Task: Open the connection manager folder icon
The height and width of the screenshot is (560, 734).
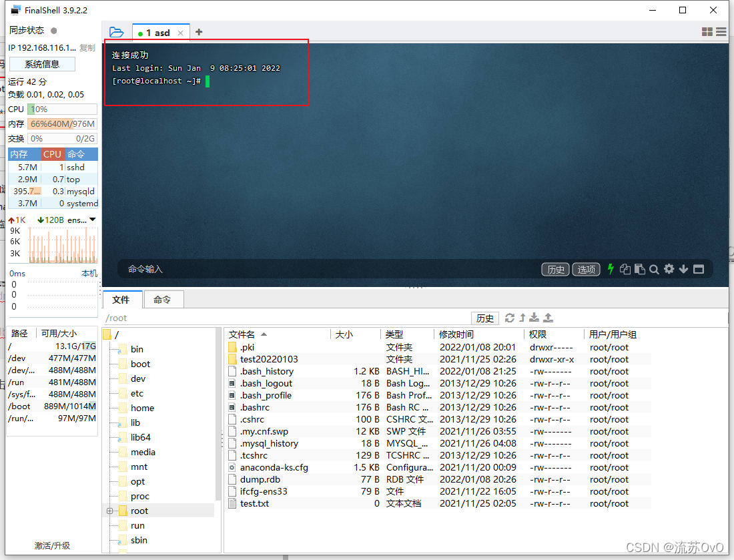Action: 116,32
